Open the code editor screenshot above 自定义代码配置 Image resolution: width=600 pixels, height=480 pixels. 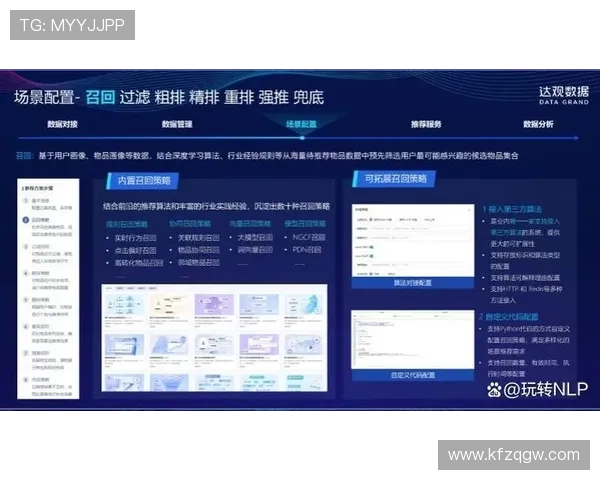pyautogui.click(x=413, y=340)
